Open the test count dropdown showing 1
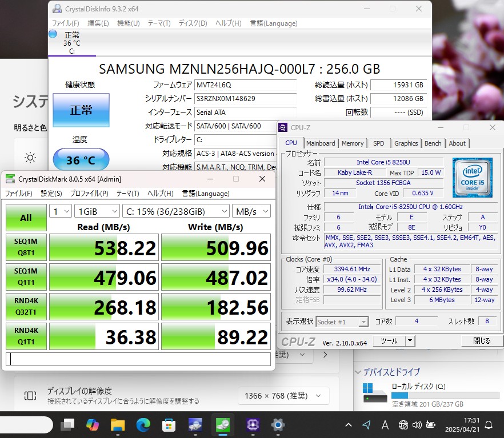 61,211
